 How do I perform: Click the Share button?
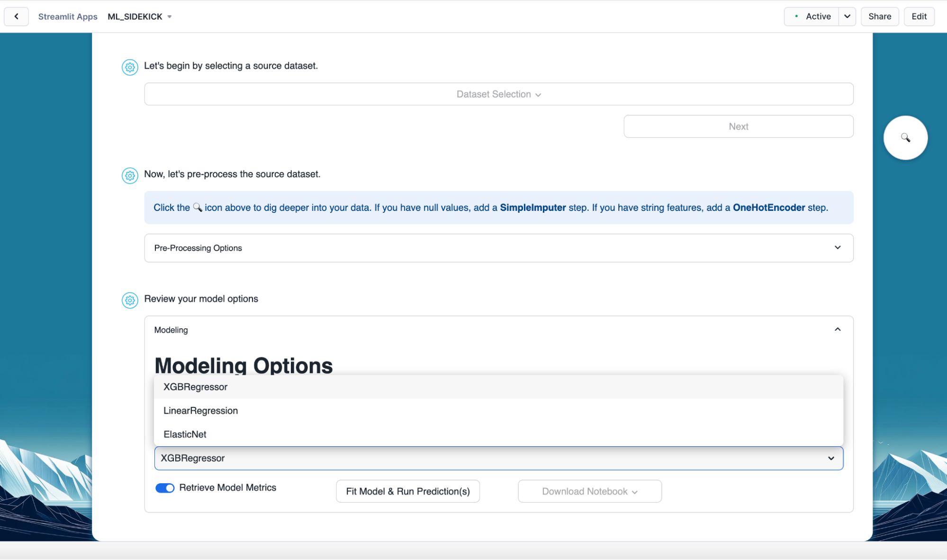[x=879, y=17]
